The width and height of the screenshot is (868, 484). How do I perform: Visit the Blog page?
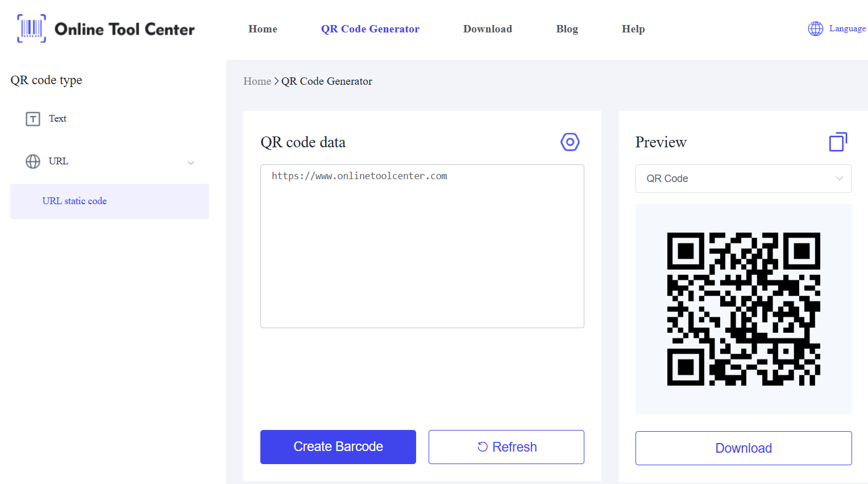pos(567,29)
